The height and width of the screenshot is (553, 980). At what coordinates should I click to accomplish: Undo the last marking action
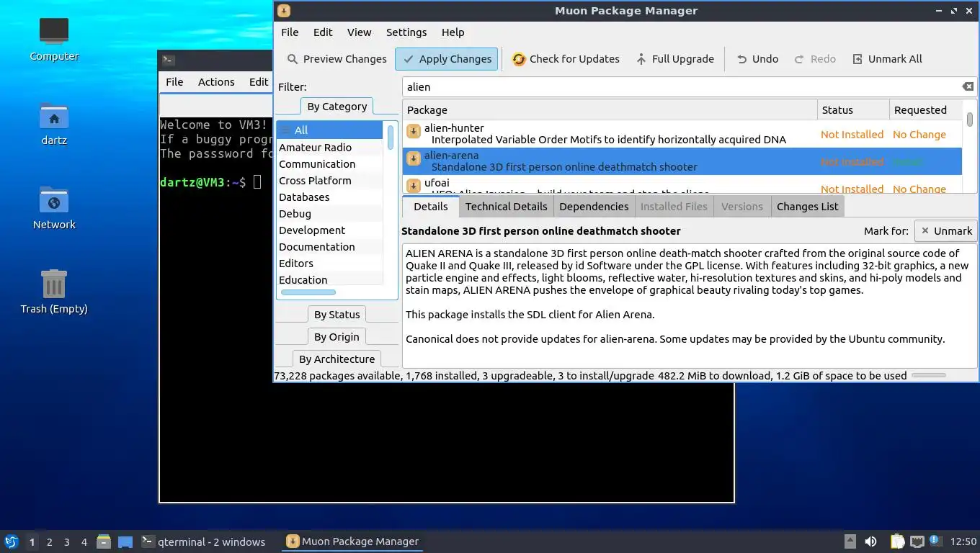pyautogui.click(x=757, y=59)
